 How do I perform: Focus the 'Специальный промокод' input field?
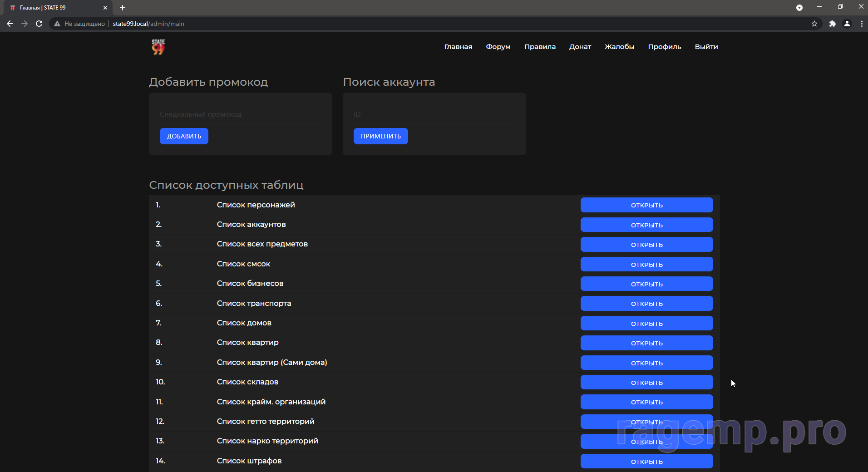(x=240, y=114)
